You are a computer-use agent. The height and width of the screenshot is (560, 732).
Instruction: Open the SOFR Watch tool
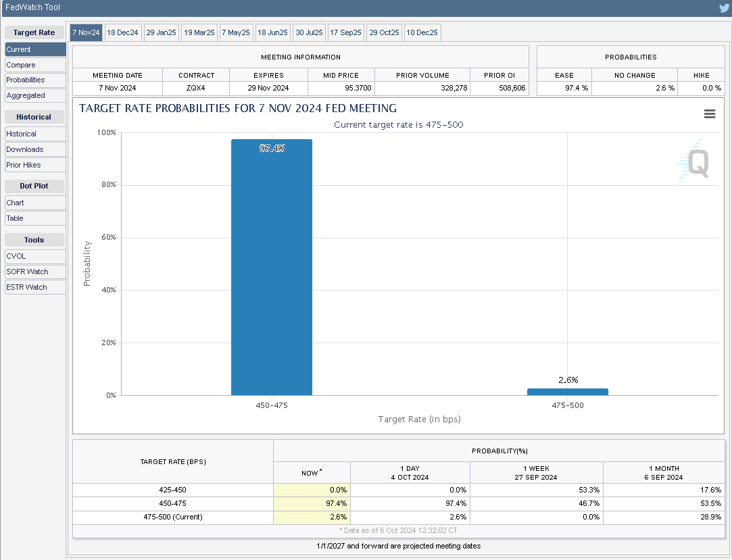pyautogui.click(x=35, y=272)
